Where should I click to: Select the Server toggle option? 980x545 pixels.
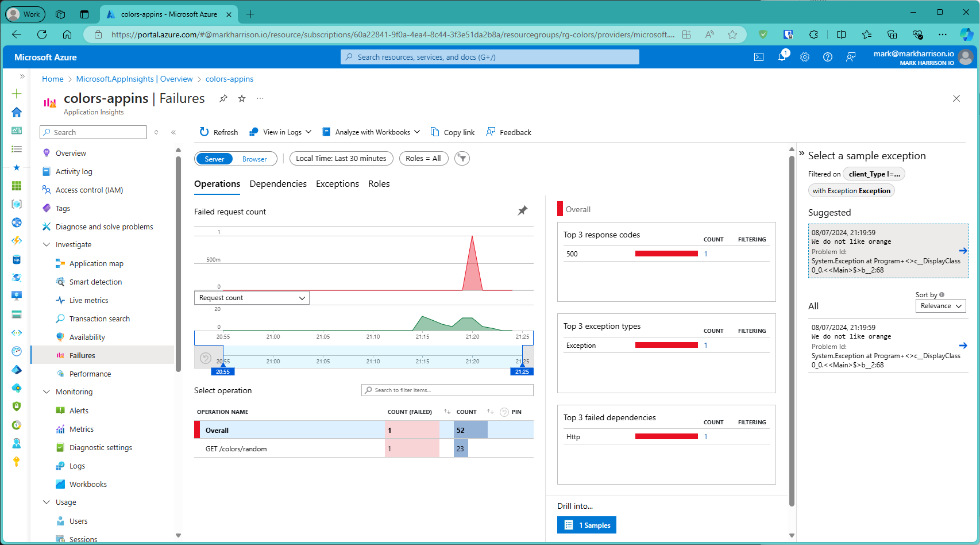[214, 159]
